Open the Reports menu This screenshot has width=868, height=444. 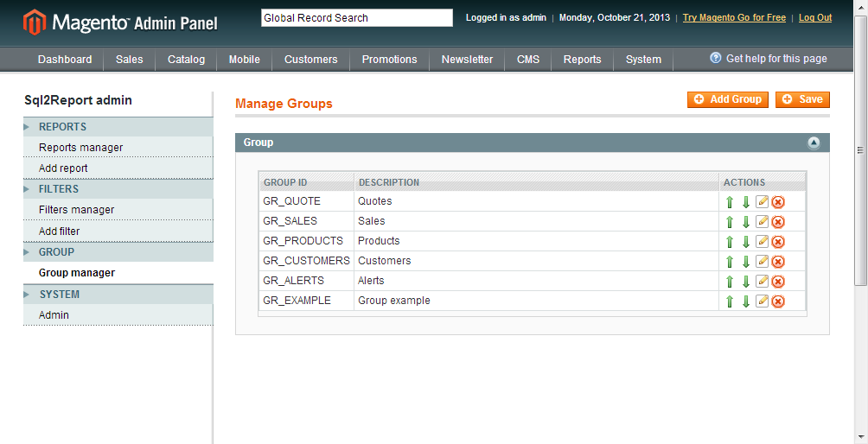pyautogui.click(x=583, y=59)
